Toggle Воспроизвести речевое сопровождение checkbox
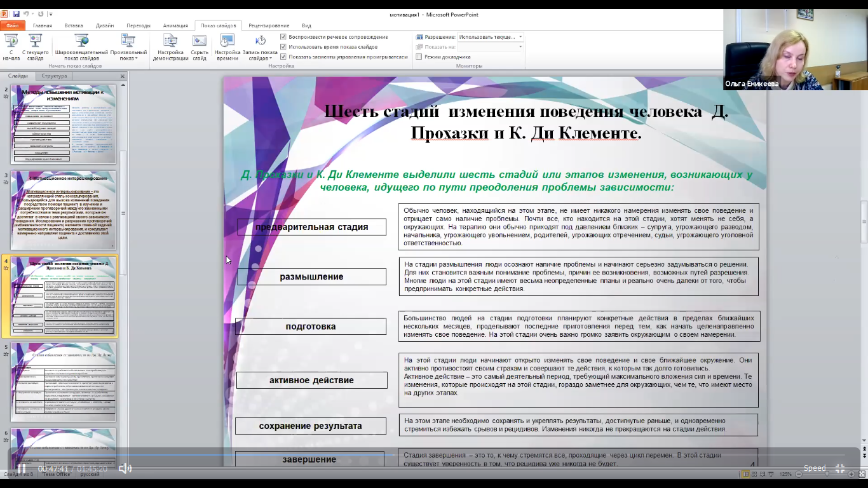The width and height of the screenshot is (868, 488). pos(283,37)
